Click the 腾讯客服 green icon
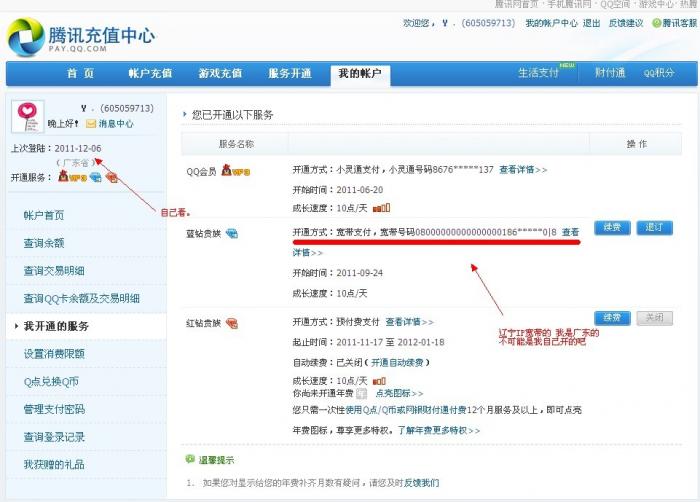This screenshot has width=700, height=502. [x=656, y=23]
